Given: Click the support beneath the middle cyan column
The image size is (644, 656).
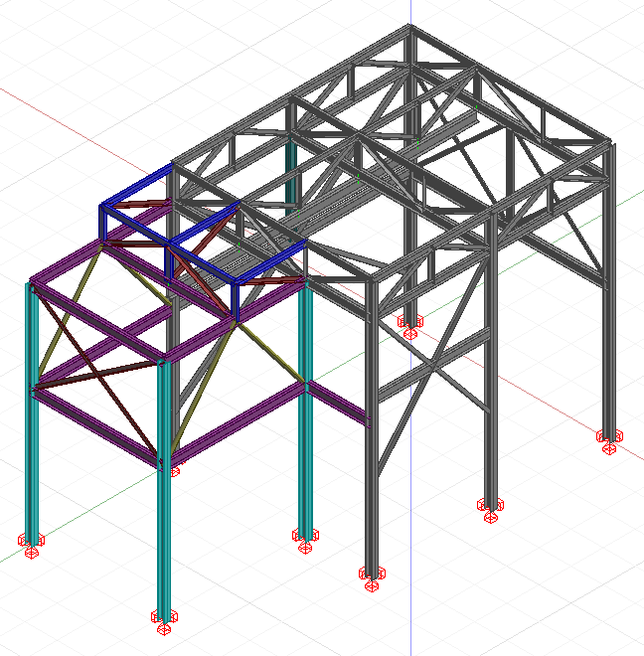Looking at the screenshot, I should [x=305, y=540].
